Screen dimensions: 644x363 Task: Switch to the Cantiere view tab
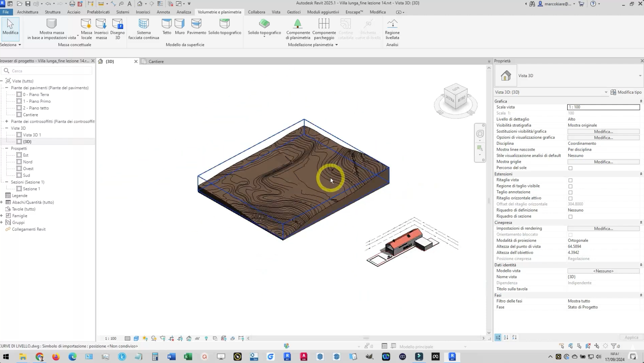click(156, 61)
